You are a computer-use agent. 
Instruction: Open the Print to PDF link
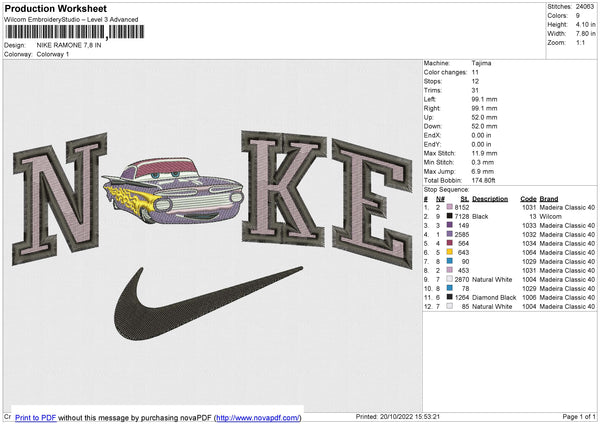tap(36, 418)
